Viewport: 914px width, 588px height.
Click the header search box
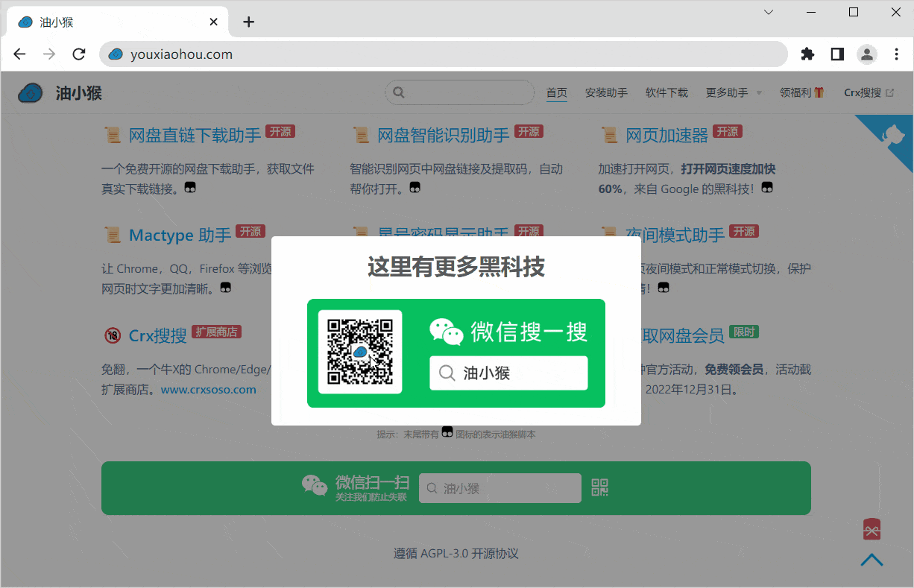click(x=460, y=92)
